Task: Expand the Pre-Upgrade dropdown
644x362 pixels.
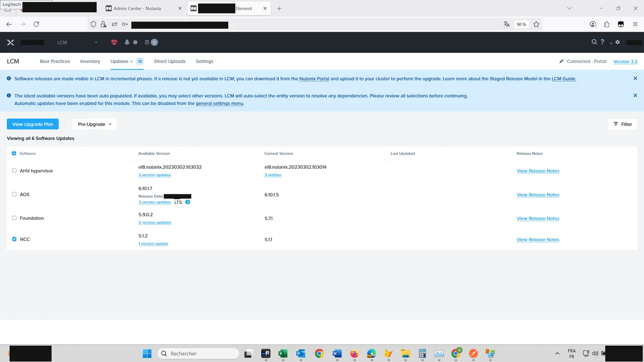Action: pyautogui.click(x=94, y=124)
